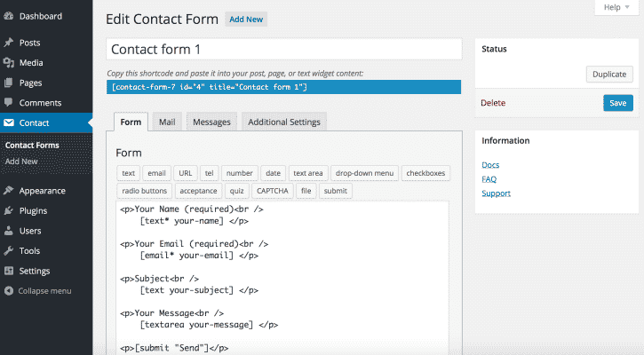This screenshot has width=644, height=355.
Task: Insert a checkboxes tag
Action: coord(425,173)
